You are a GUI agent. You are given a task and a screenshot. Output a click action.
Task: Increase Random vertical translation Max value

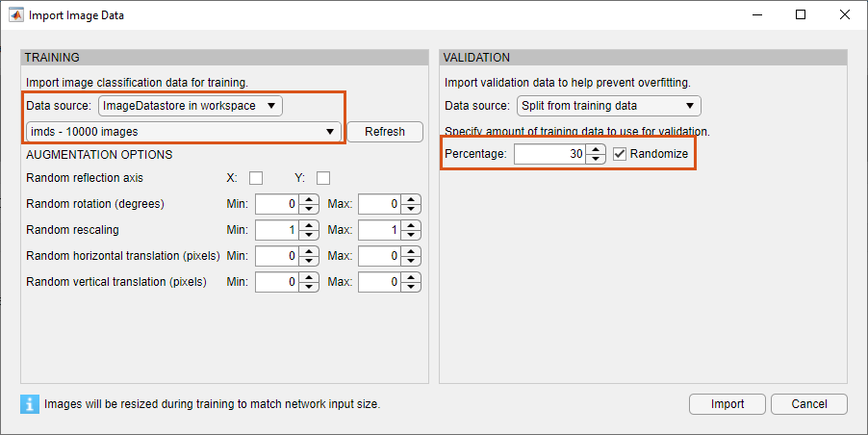[x=411, y=278]
